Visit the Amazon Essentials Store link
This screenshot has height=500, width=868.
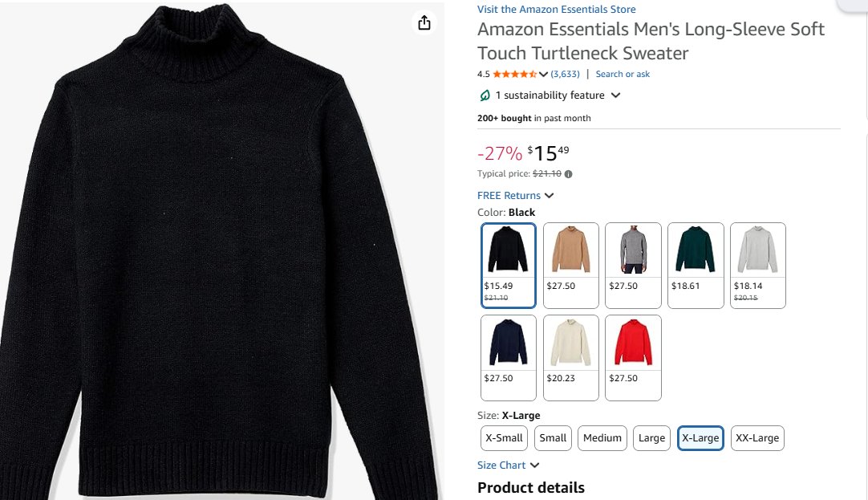pyautogui.click(x=556, y=10)
